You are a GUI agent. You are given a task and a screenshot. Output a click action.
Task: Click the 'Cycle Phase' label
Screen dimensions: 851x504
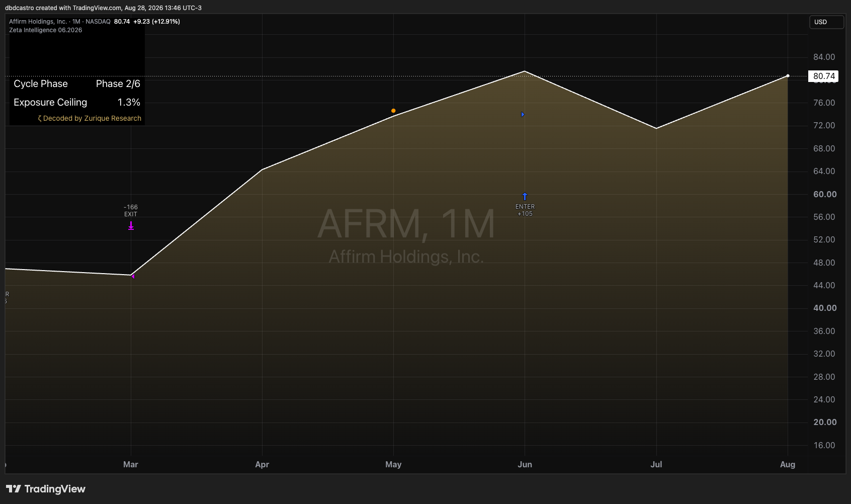[41, 83]
